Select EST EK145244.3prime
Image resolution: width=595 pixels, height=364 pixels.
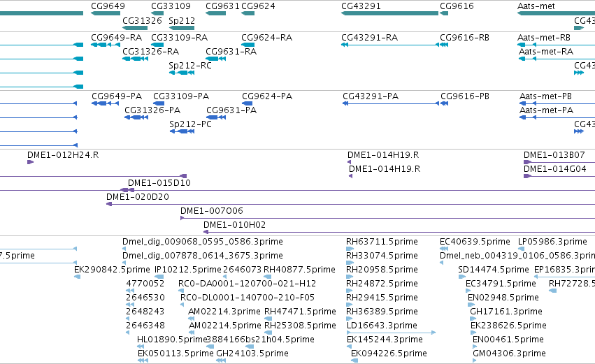pyautogui.click(x=385, y=340)
